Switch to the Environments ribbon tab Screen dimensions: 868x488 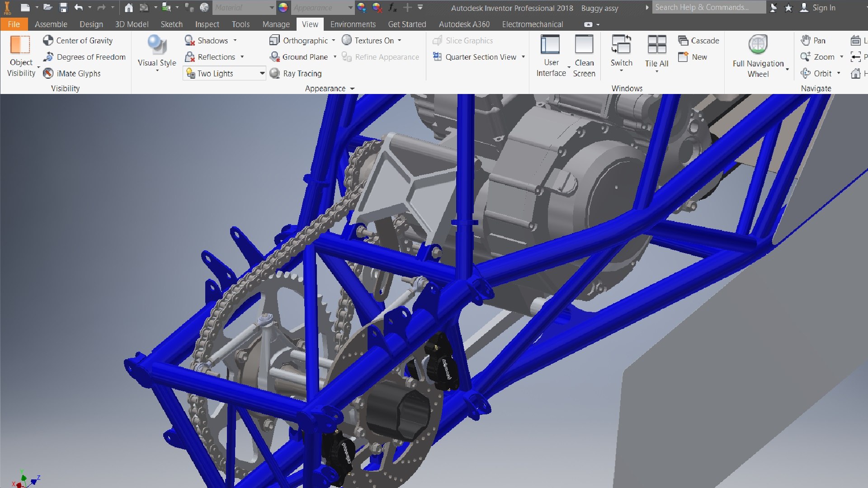(x=353, y=24)
